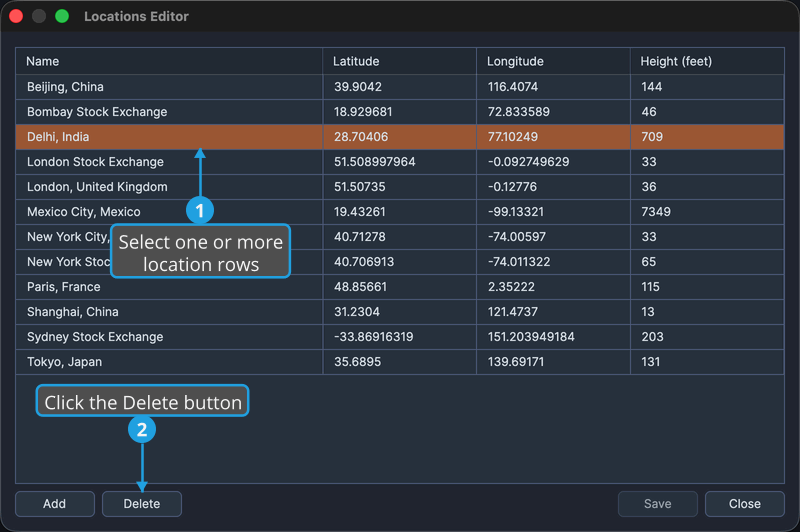Select the Shanghai, China row
The width and height of the screenshot is (800, 532).
[399, 312]
